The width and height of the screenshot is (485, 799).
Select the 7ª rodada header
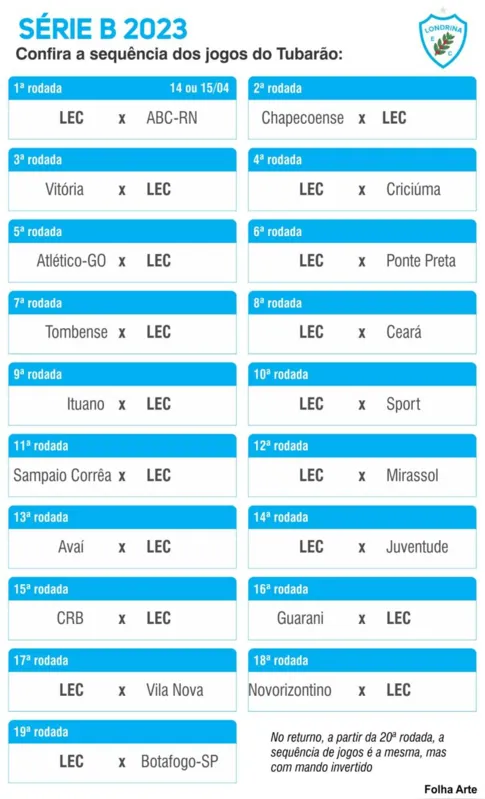[122, 303]
